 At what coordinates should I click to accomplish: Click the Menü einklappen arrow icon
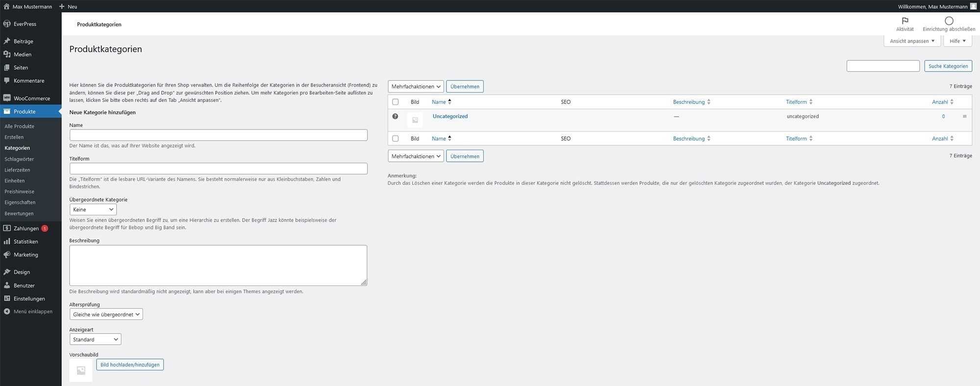coord(7,311)
